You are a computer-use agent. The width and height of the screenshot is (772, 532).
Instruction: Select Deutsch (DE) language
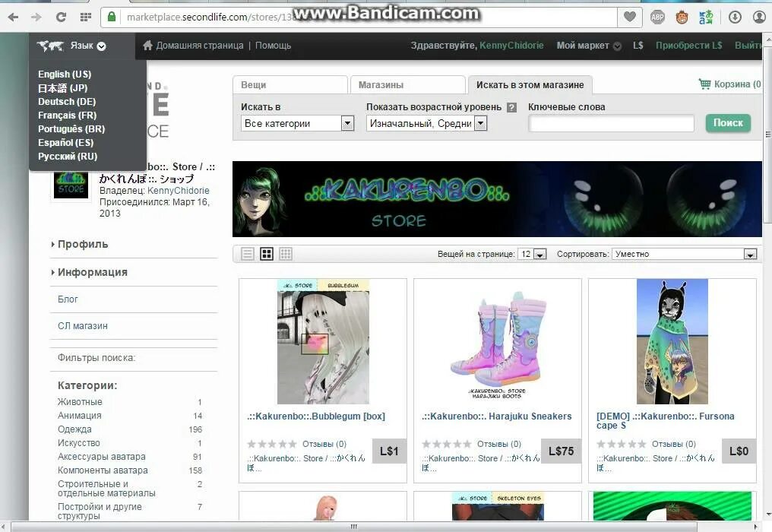tap(67, 102)
